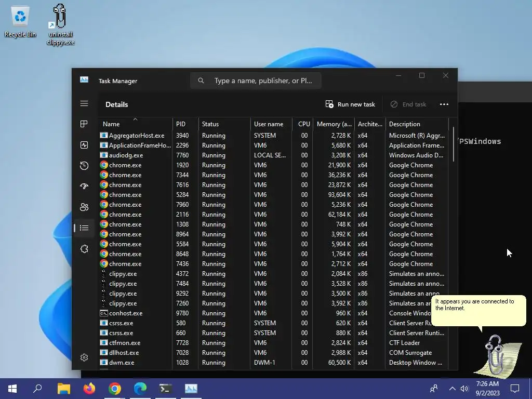Screen dimensions: 532x399
Task: Open File Explorer from the taskbar
Action: 64,389
